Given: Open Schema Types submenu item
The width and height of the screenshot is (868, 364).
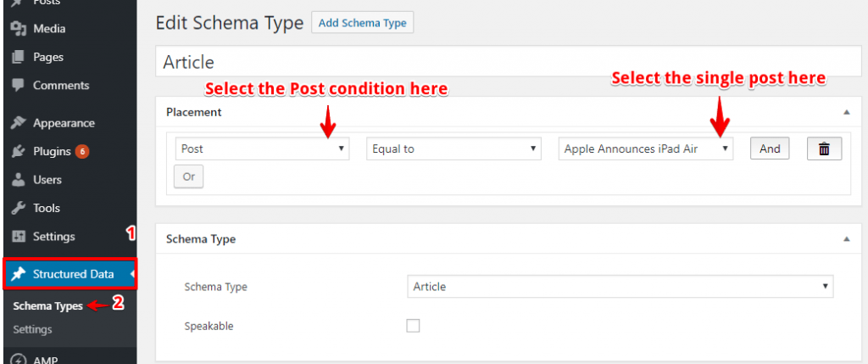Looking at the screenshot, I should click(x=47, y=305).
